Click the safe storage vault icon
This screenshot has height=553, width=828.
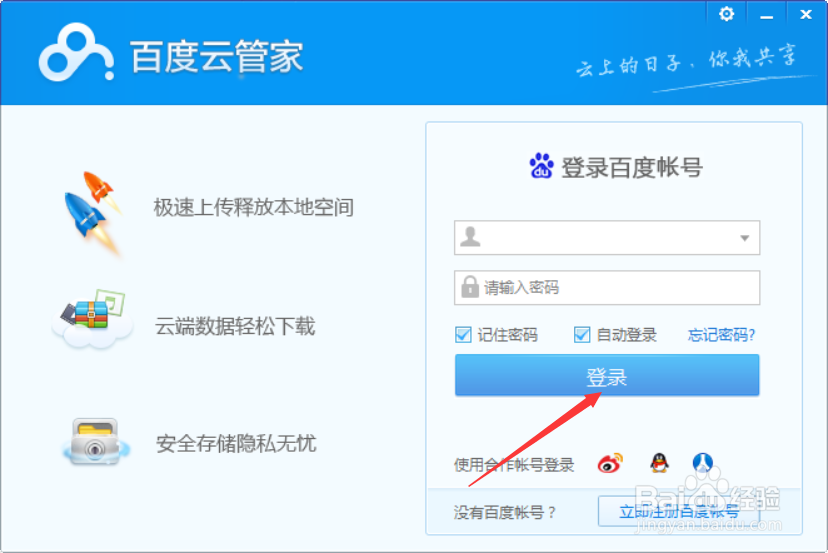(96, 443)
